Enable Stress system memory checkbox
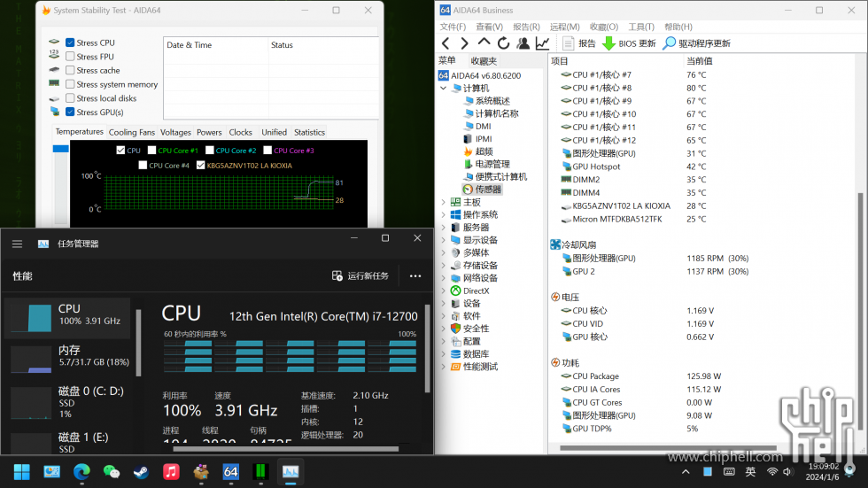The width and height of the screenshot is (868, 488). point(70,84)
